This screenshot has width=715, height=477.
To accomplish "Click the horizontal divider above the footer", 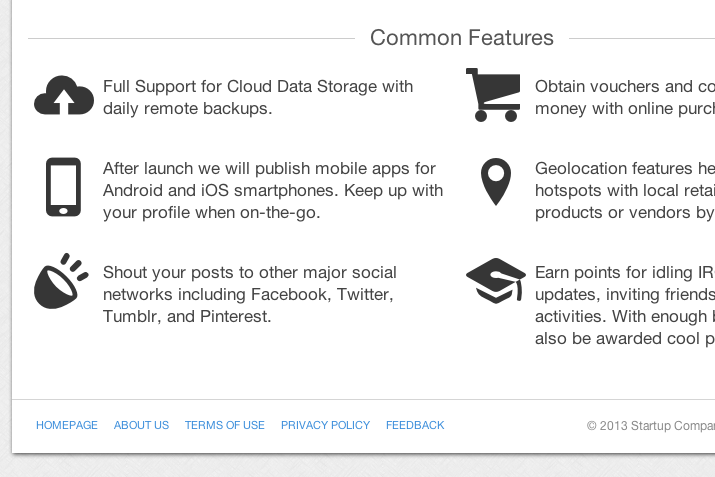I will (363, 399).
